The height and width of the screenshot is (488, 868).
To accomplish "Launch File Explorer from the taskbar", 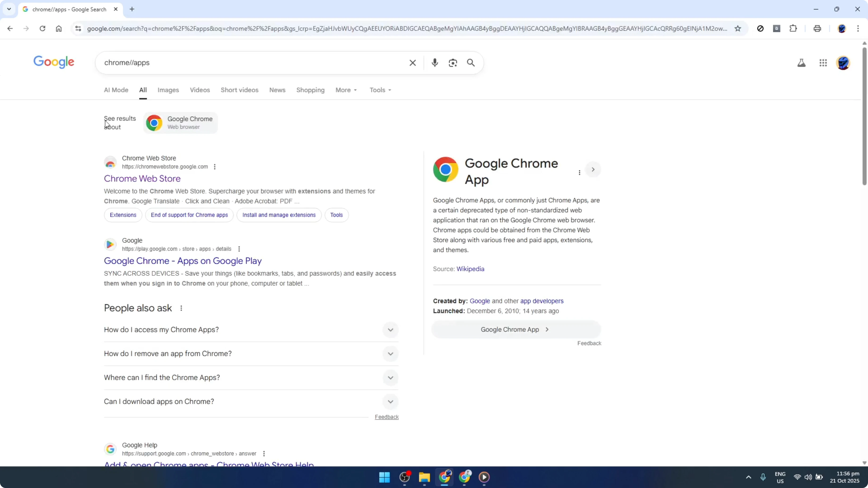I will tap(424, 477).
